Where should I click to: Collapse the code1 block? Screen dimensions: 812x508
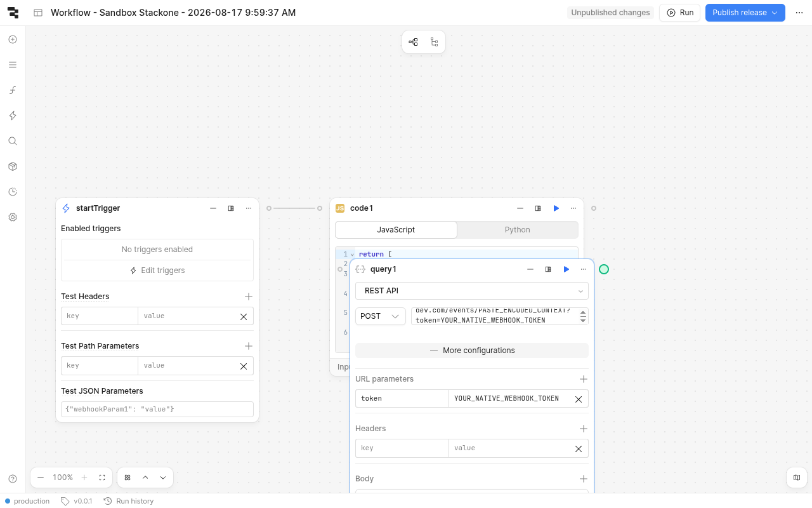point(520,208)
